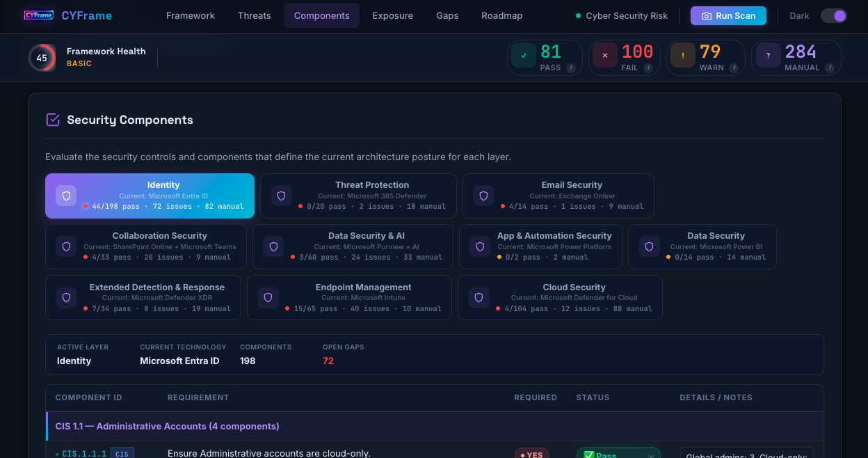
Task: Select the Collaboration Security layer card
Action: [146, 246]
